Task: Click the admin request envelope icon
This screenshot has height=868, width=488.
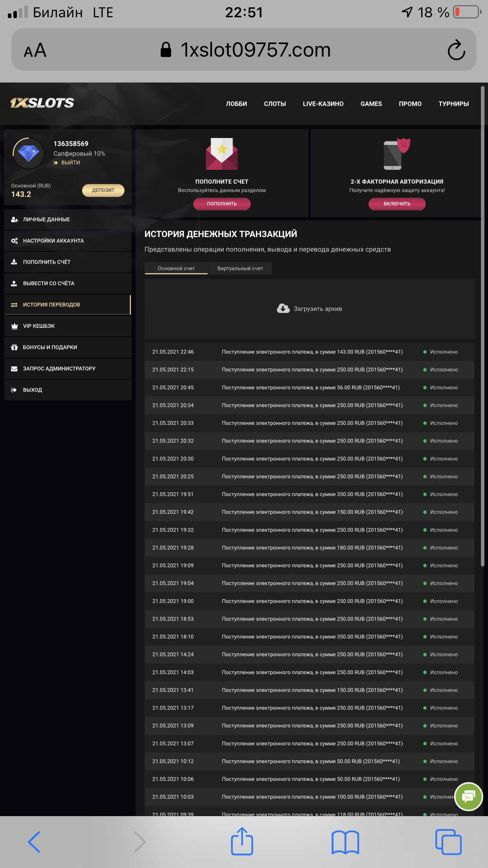Action: coord(15,368)
